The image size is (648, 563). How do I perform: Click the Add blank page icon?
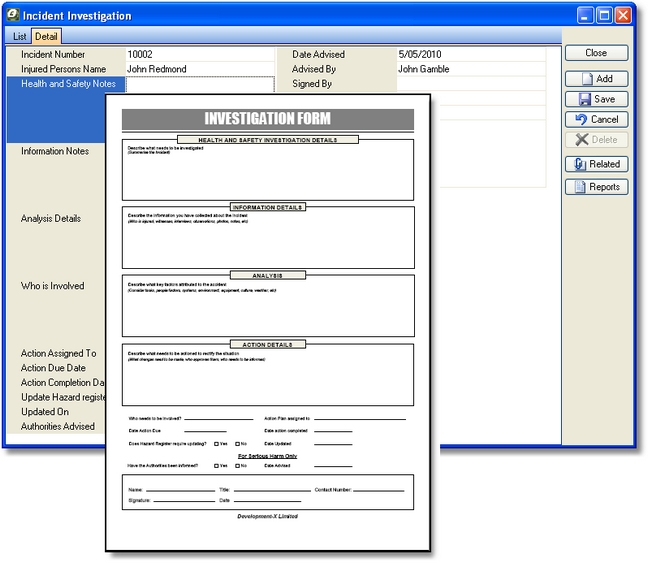[587, 79]
